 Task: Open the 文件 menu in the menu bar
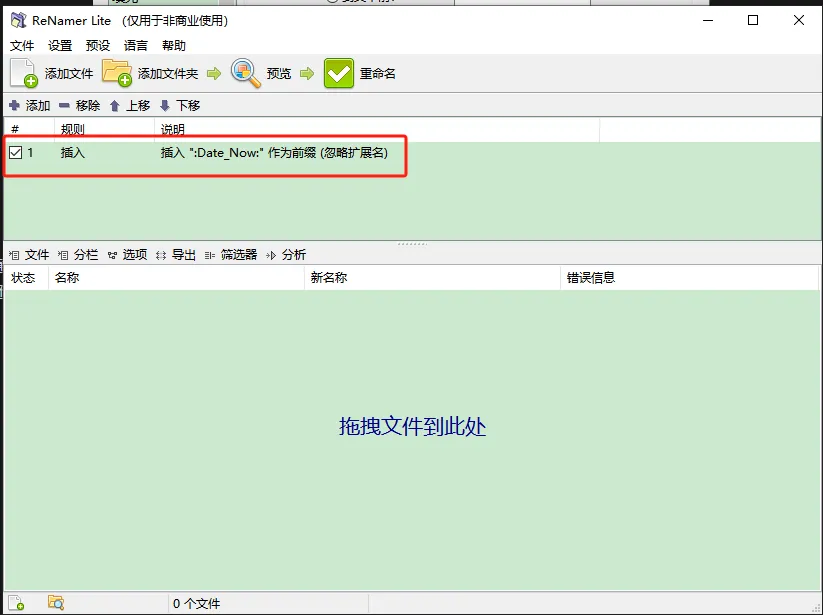click(x=22, y=46)
